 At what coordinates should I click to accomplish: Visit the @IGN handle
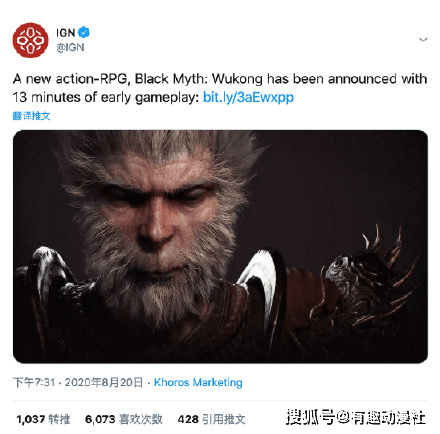pyautogui.click(x=70, y=47)
